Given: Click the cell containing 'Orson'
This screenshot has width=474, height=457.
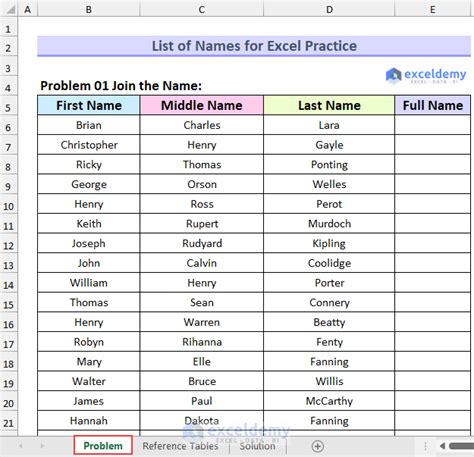Looking at the screenshot, I should click(202, 184).
